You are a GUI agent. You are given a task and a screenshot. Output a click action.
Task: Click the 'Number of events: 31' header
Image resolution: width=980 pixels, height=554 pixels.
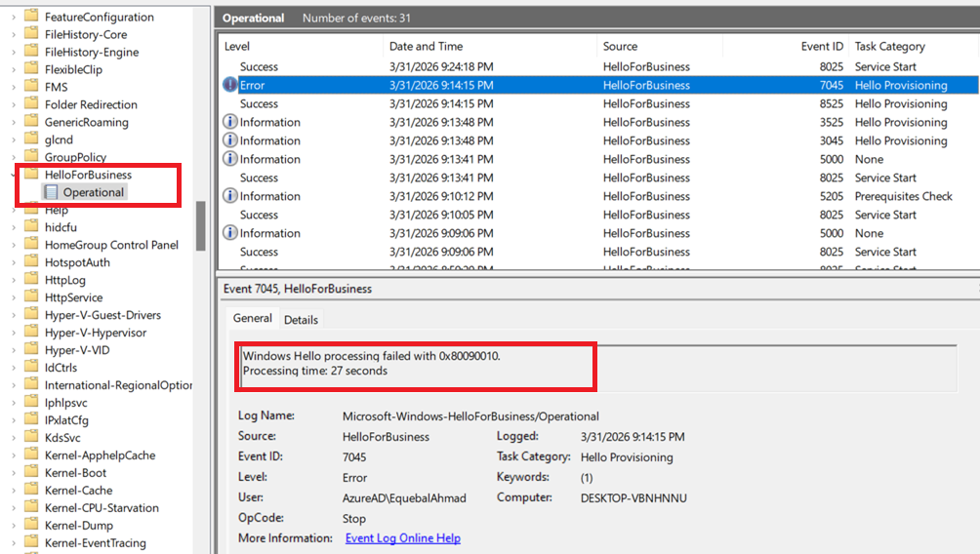point(356,19)
